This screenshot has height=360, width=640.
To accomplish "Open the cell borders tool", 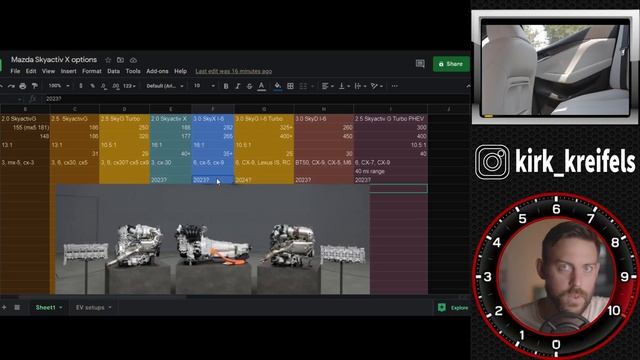I will 290,86.
